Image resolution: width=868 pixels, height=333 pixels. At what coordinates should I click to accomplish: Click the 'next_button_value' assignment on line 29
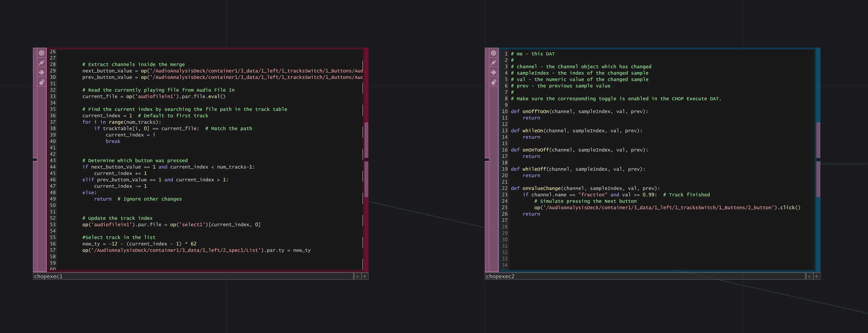pos(222,71)
